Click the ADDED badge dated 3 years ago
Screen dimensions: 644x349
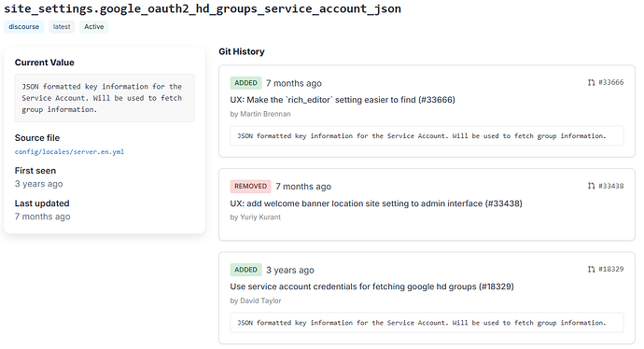coord(245,270)
